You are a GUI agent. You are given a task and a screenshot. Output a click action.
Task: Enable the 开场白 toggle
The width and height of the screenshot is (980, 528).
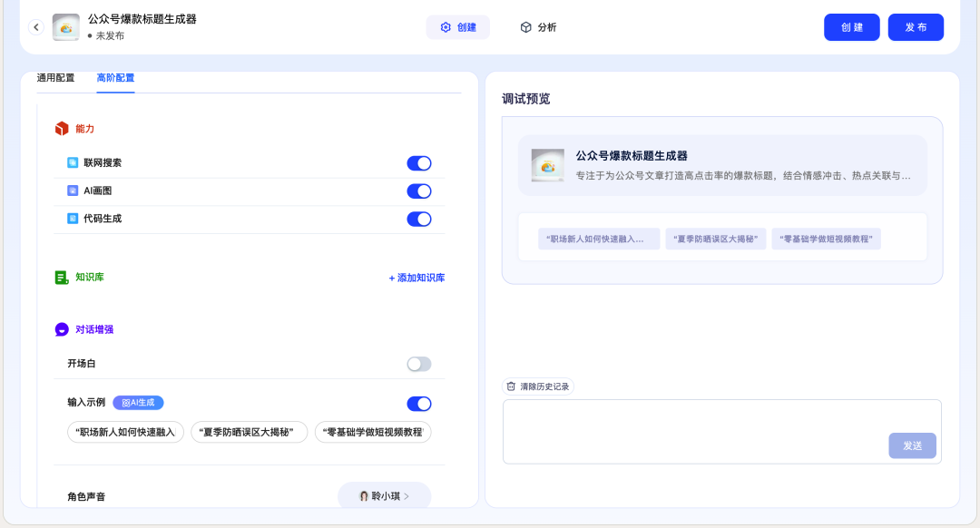(418, 363)
